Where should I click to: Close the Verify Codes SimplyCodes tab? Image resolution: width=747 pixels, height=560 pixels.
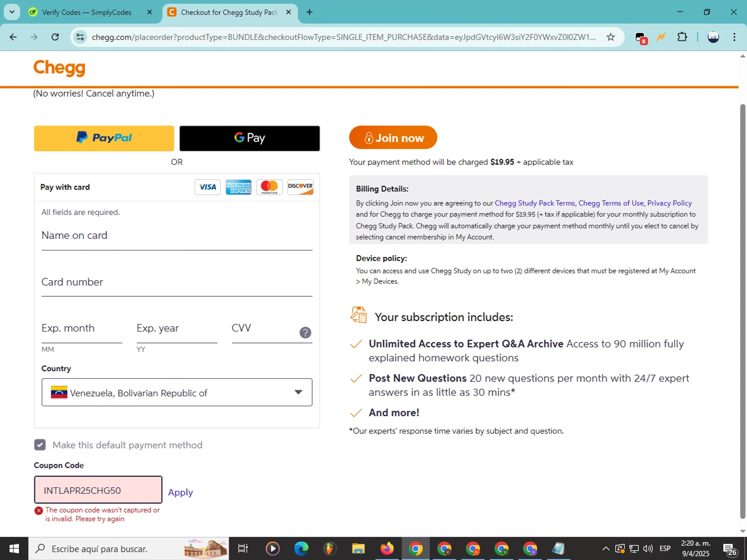click(149, 12)
